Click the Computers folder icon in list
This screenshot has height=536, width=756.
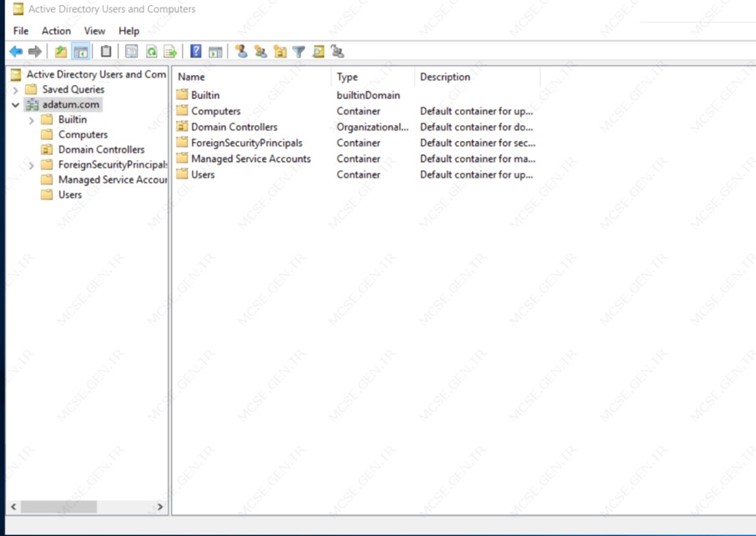182,110
